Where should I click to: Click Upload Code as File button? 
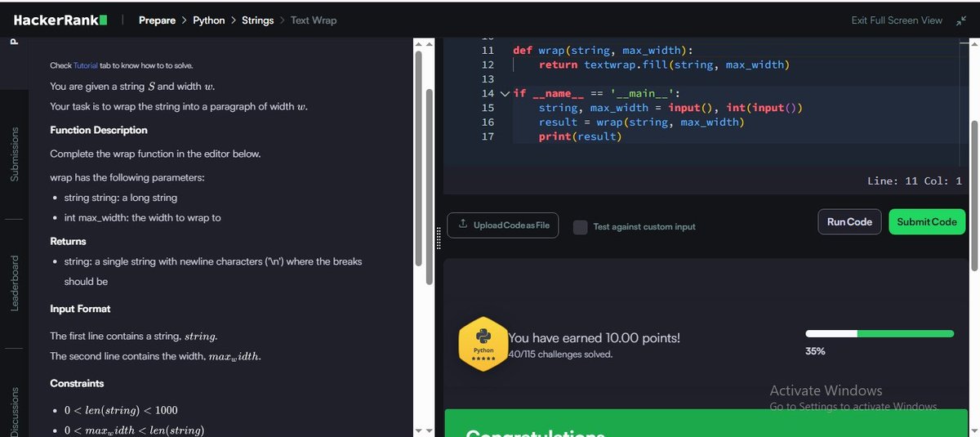point(503,225)
